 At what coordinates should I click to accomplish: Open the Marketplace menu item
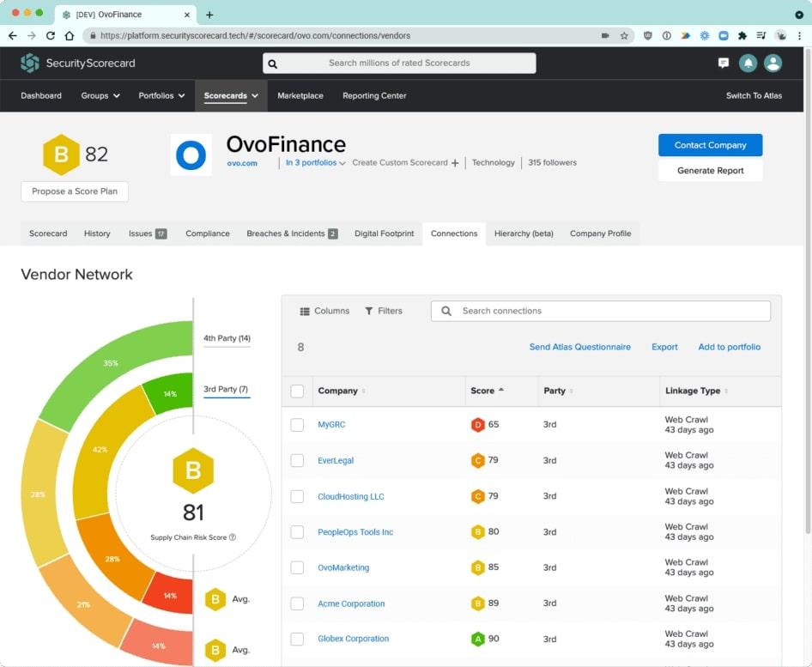coord(300,96)
